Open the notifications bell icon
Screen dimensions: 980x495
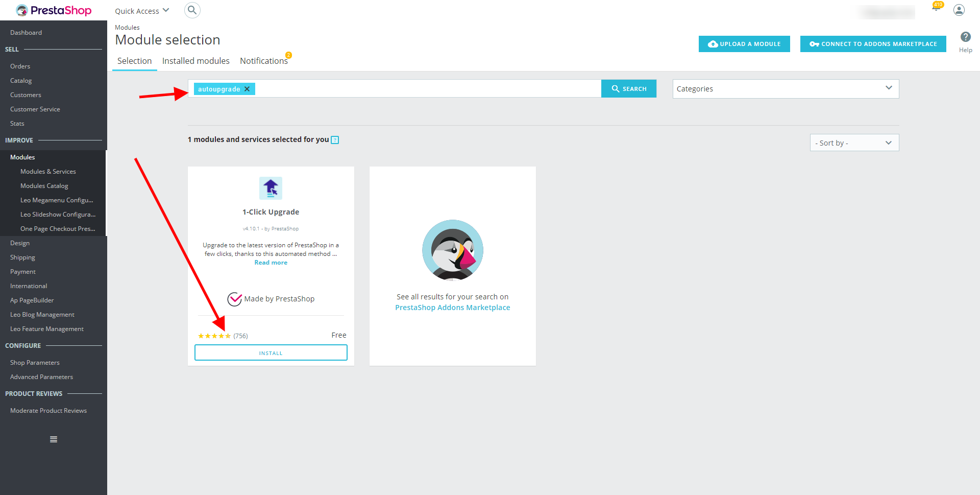point(936,8)
